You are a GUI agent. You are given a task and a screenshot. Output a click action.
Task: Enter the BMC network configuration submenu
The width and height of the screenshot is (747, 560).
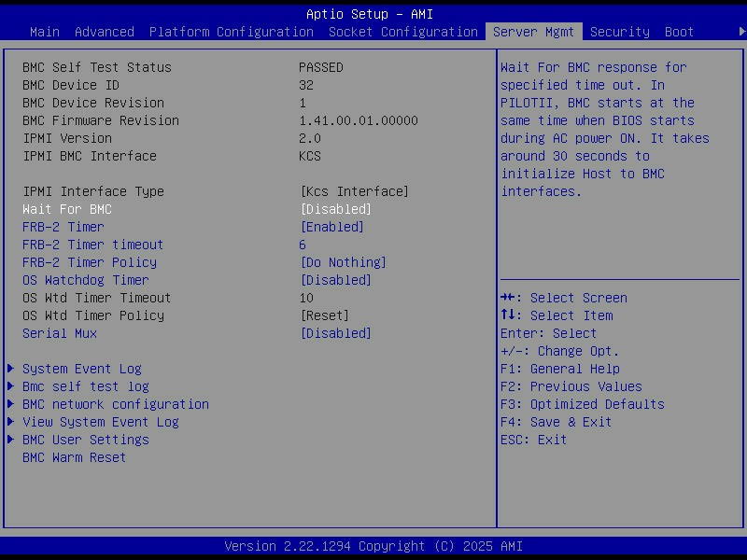coord(116,404)
